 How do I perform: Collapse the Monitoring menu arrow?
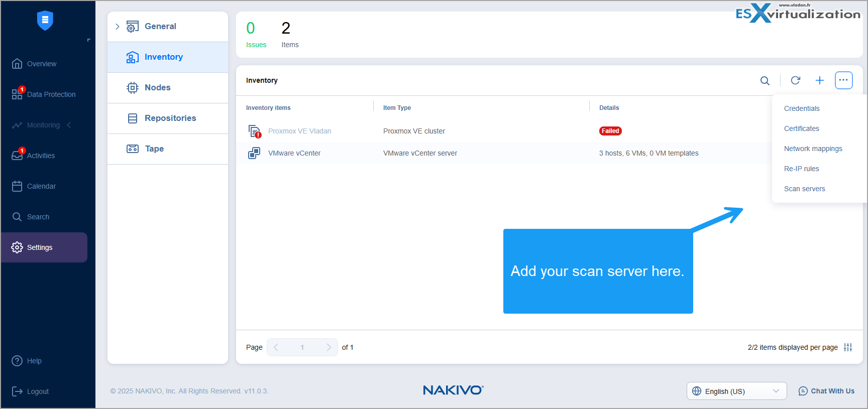(x=69, y=125)
